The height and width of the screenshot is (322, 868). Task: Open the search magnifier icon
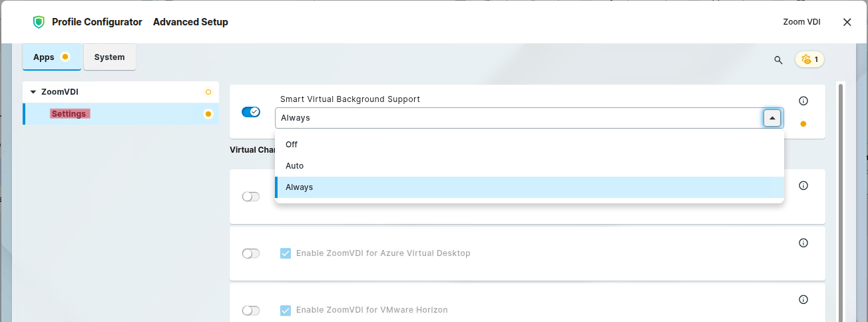[x=778, y=60]
